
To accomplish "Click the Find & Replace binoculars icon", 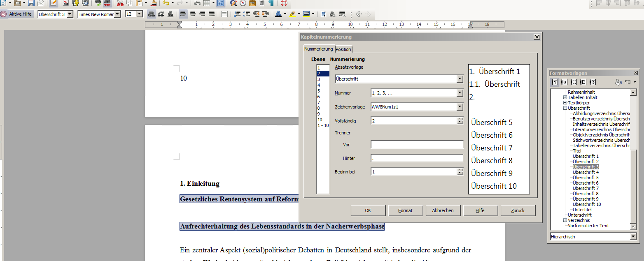I will point(233,3).
